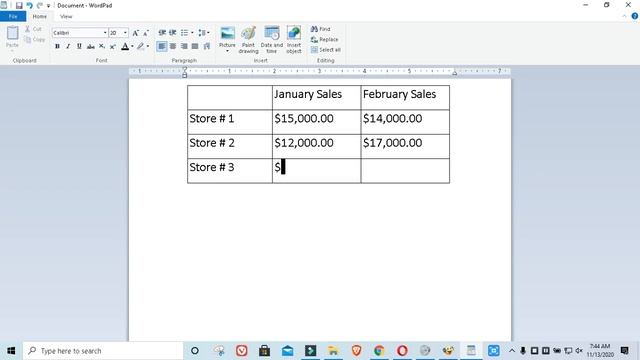Toggle strikethrough formatting
640x360 pixels.
91,47
